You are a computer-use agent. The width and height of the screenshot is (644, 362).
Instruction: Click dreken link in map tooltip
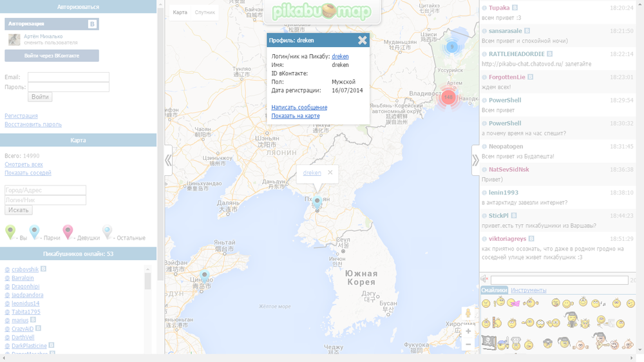(x=312, y=173)
